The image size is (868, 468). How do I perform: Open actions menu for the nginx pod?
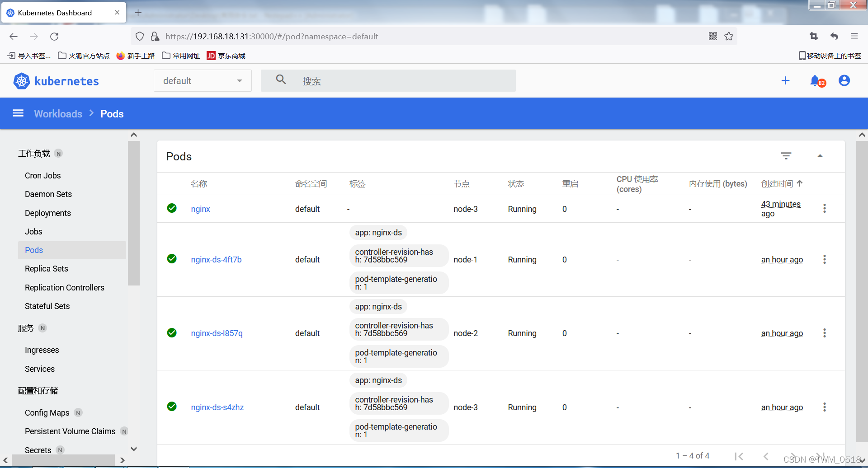[x=825, y=208]
